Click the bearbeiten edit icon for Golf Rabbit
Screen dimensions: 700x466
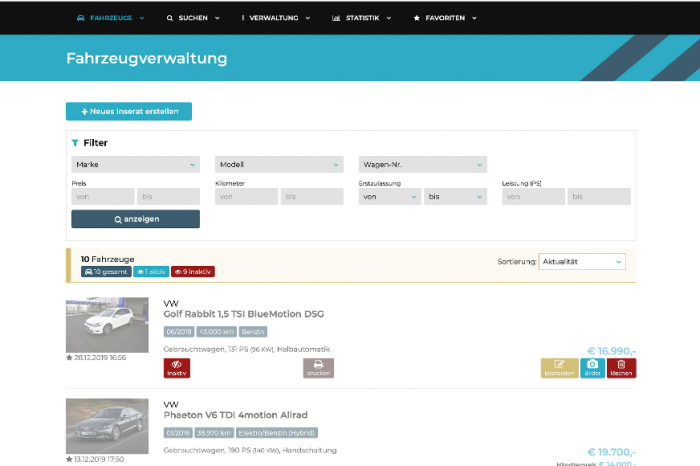point(559,368)
